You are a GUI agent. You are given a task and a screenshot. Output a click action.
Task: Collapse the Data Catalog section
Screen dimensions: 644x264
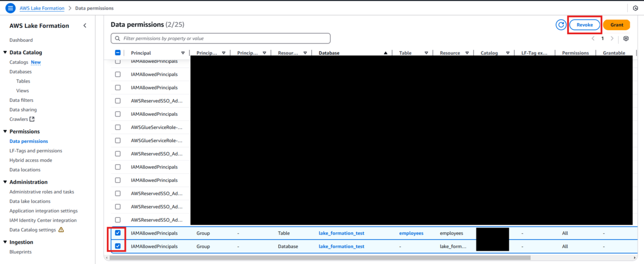(x=5, y=53)
